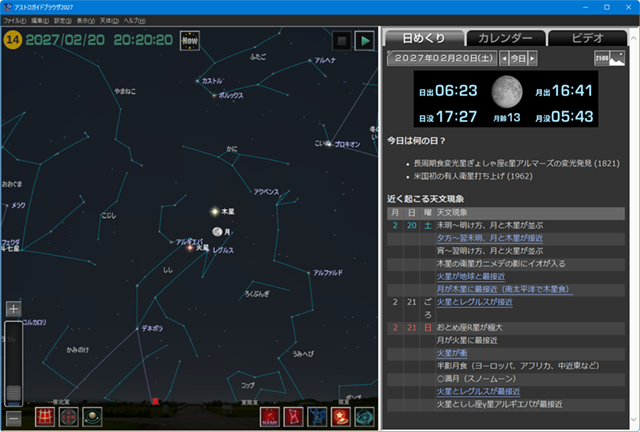Click the moonset time 05:43

pos(572,117)
